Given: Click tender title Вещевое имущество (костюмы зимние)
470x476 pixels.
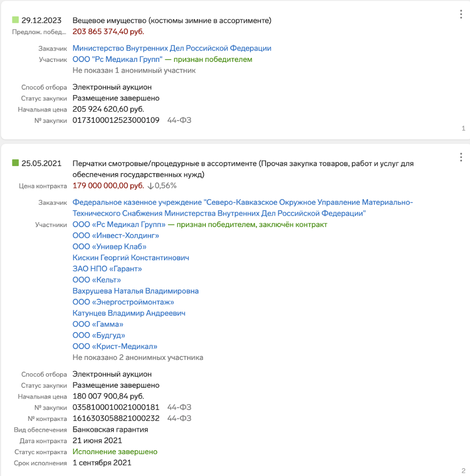Looking at the screenshot, I should [x=172, y=20].
